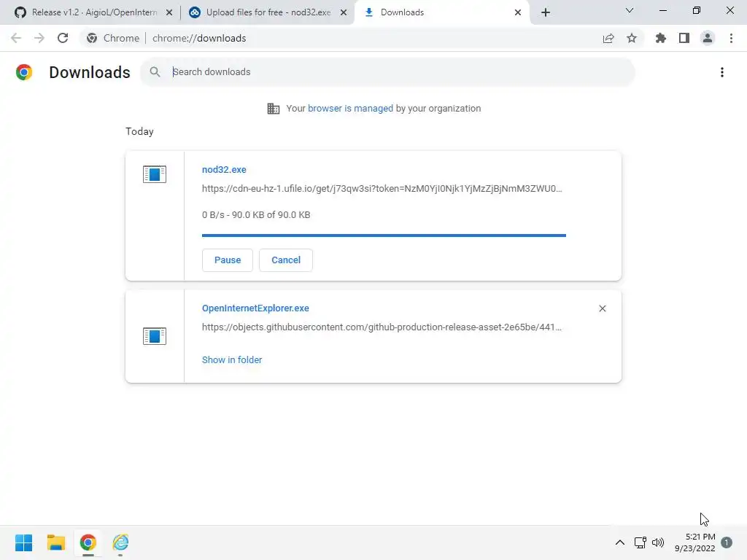Open the Extensions puzzle menu

[x=661, y=38]
